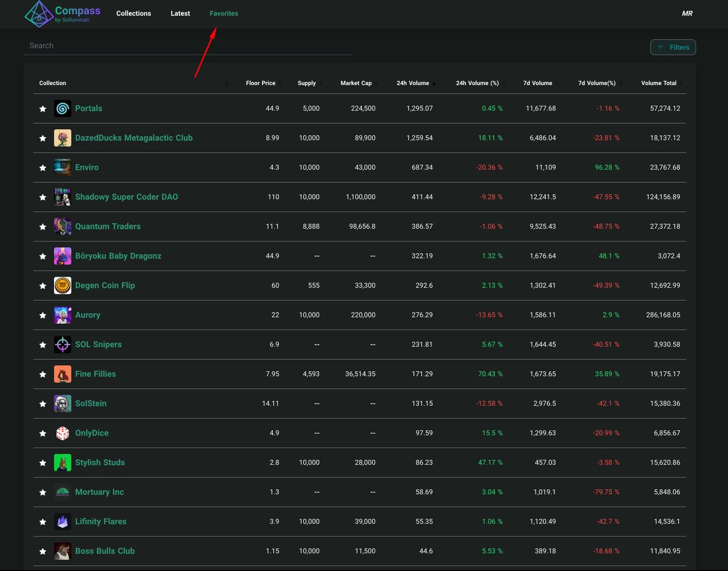Image resolution: width=728 pixels, height=571 pixels.
Task: Click the Lifinity Flares collection icon
Action: pos(62,521)
